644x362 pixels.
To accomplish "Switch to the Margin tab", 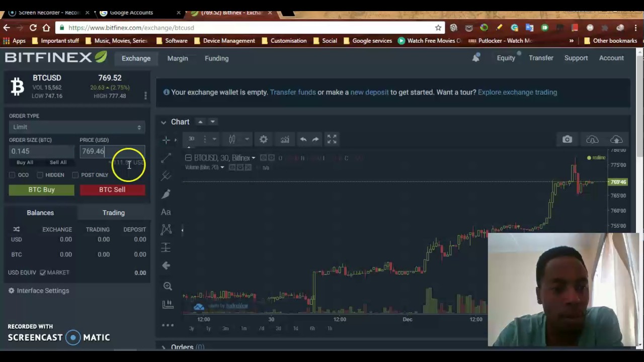I will 178,58.
